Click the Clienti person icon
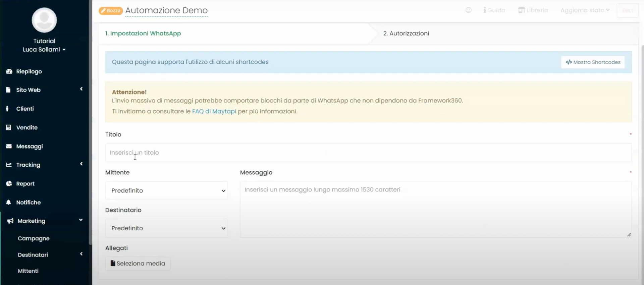 7,109
